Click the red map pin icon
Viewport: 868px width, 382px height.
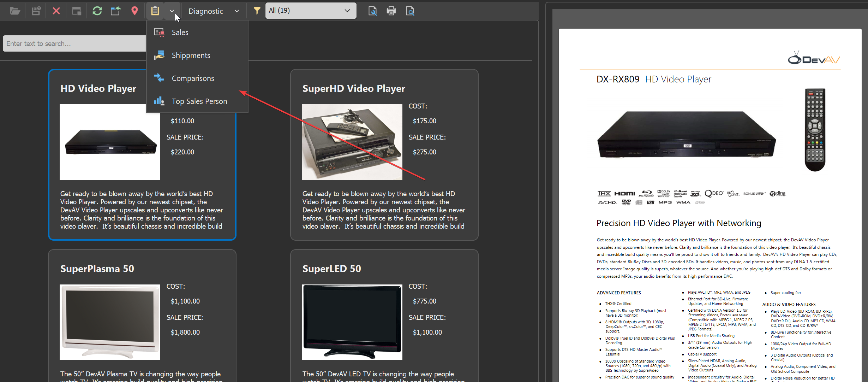click(x=134, y=11)
